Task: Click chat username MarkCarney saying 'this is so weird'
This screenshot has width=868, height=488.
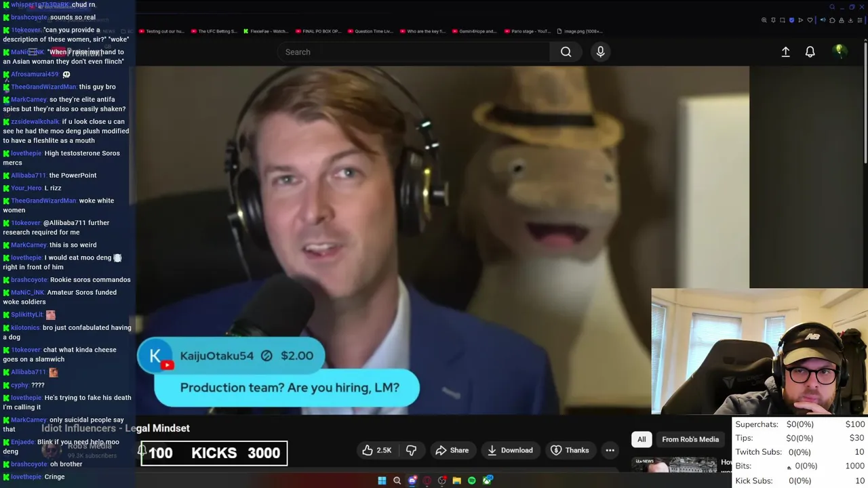Action: coord(28,245)
